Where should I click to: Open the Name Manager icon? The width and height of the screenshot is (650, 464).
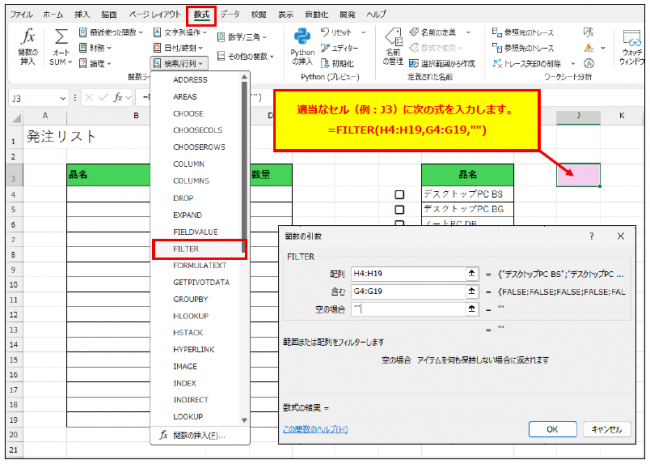click(x=393, y=47)
